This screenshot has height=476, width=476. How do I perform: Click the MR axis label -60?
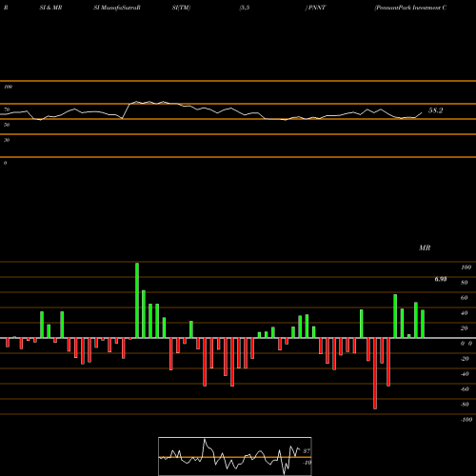point(465,389)
